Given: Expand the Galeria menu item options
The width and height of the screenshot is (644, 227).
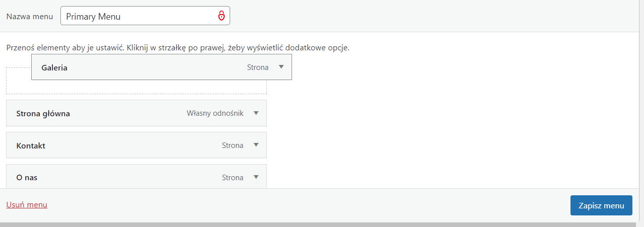Looking at the screenshot, I should pyautogui.click(x=281, y=67).
